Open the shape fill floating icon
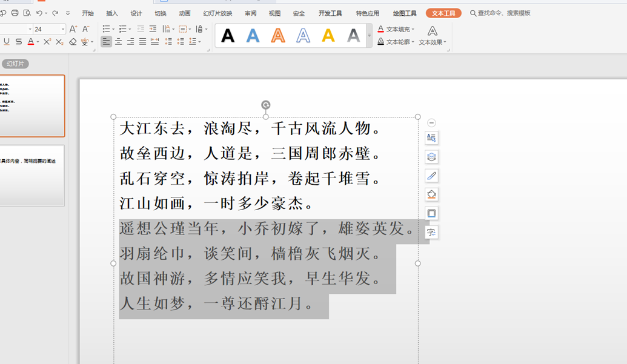Image resolution: width=627 pixels, height=364 pixels. point(431,194)
